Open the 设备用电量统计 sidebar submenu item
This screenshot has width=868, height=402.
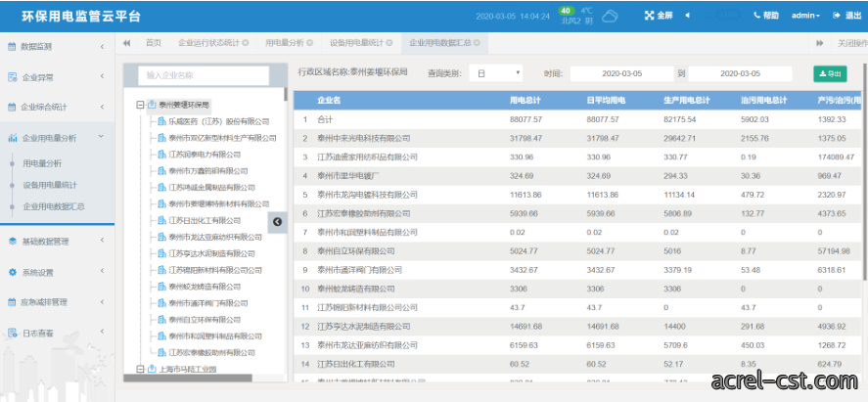pyautogui.click(x=50, y=185)
